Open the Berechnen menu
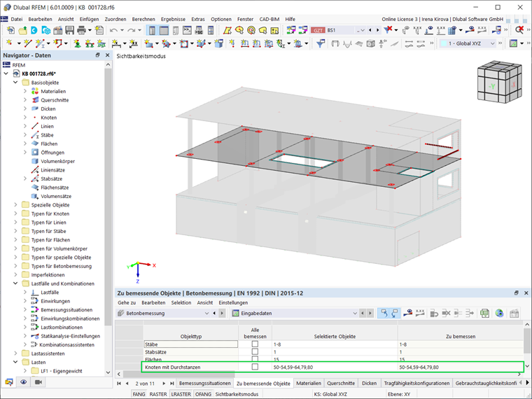The height and width of the screenshot is (399, 532). tap(143, 20)
